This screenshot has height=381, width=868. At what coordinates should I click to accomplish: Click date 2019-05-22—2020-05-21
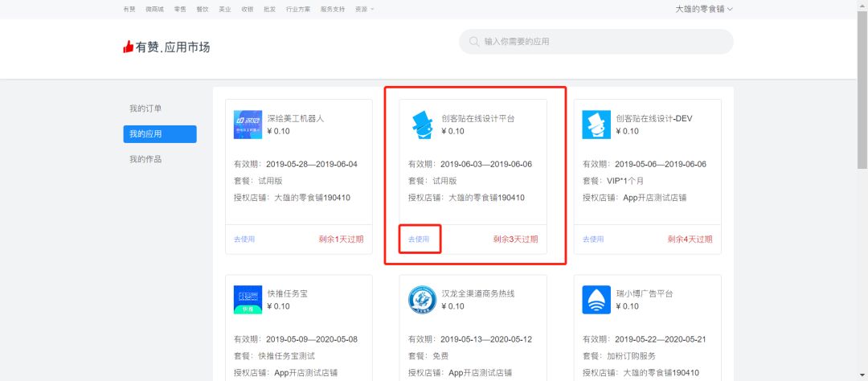pos(661,339)
